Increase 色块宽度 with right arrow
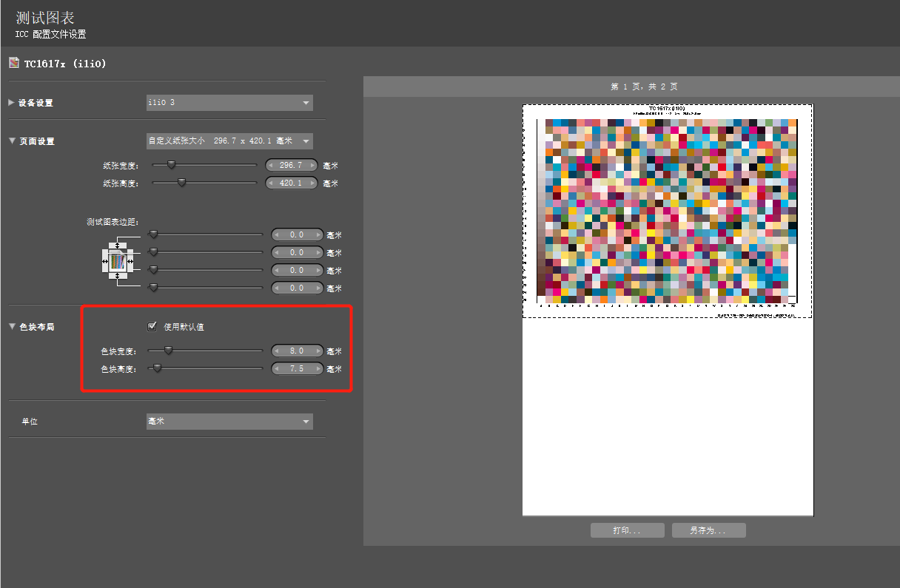Screen dimensions: 900x588 click(x=318, y=351)
